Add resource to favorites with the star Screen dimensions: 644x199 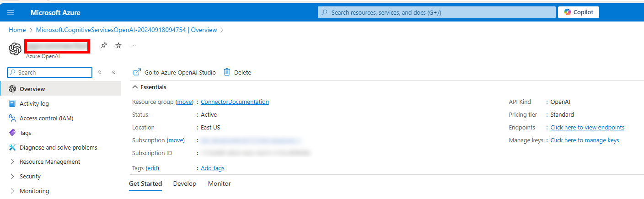118,45
